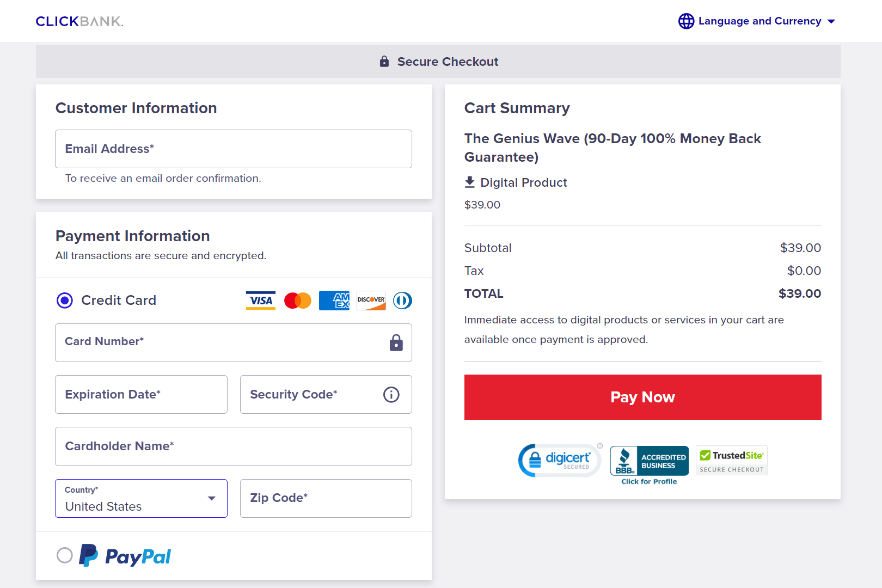
Task: Click the PayPal logo
Action: 125,556
